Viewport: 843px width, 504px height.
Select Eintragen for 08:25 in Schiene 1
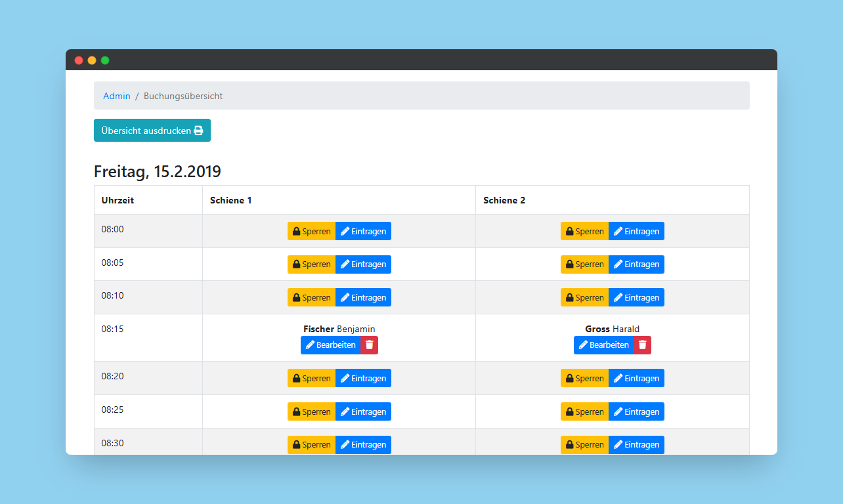(363, 412)
